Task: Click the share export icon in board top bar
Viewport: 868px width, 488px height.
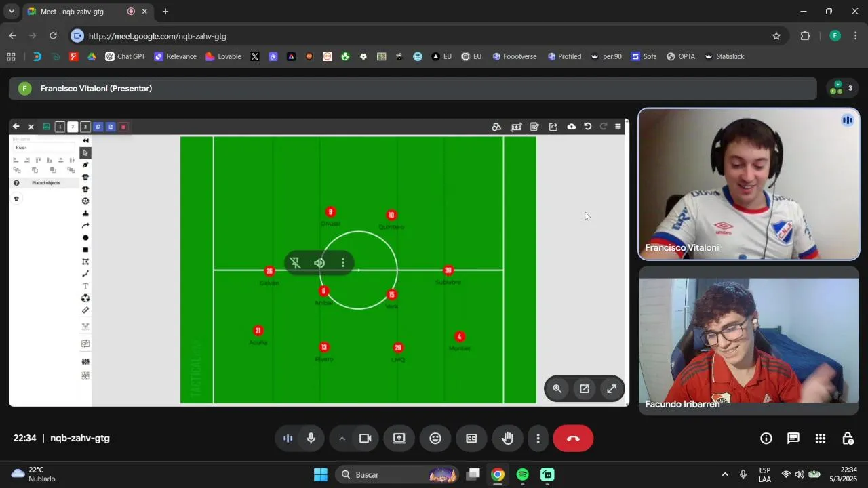Action: [x=553, y=127]
